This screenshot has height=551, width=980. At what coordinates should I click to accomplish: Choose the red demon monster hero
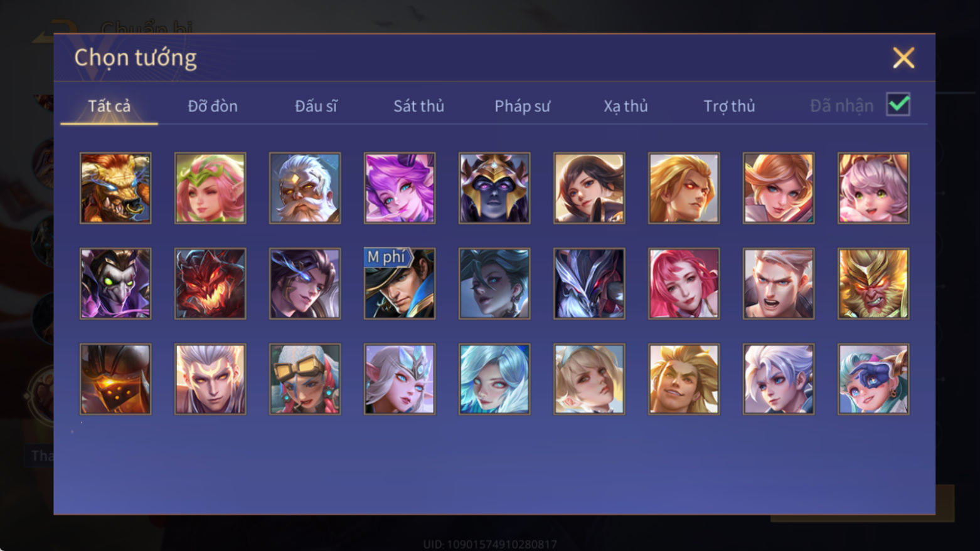pyautogui.click(x=210, y=283)
